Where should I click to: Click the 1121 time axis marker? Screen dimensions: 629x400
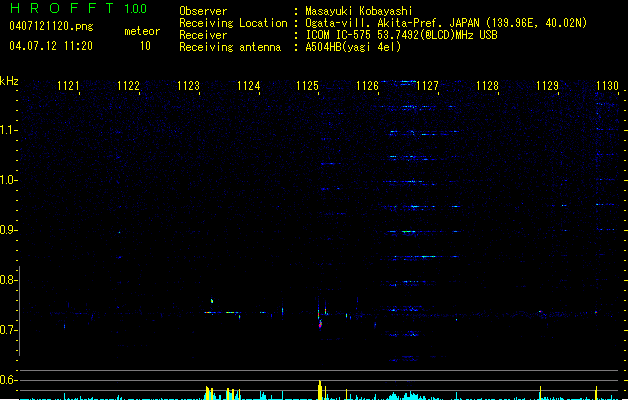click(69, 86)
